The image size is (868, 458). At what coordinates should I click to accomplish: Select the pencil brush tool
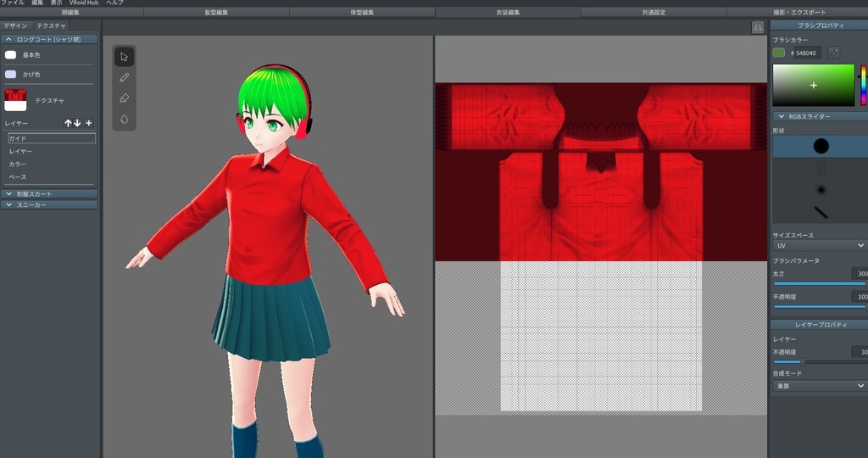pyautogui.click(x=124, y=77)
